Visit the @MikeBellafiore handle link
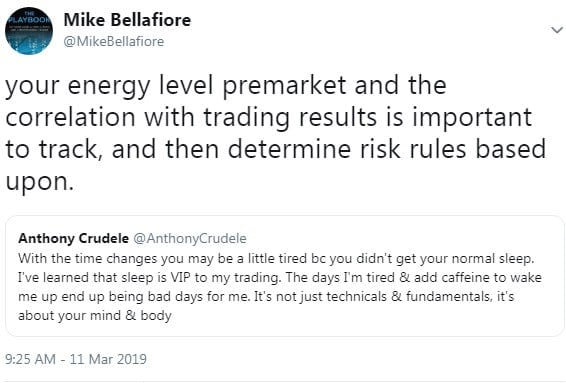The height and width of the screenshot is (383, 566). click(x=114, y=42)
